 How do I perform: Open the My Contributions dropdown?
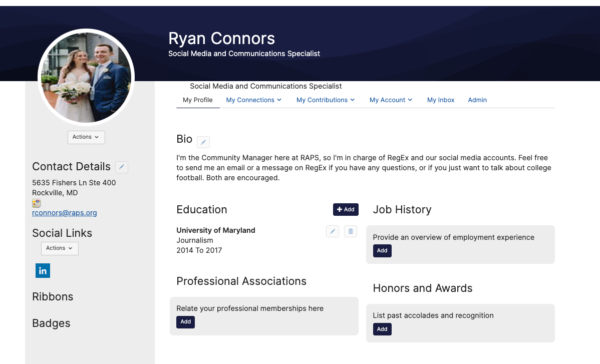(x=325, y=100)
